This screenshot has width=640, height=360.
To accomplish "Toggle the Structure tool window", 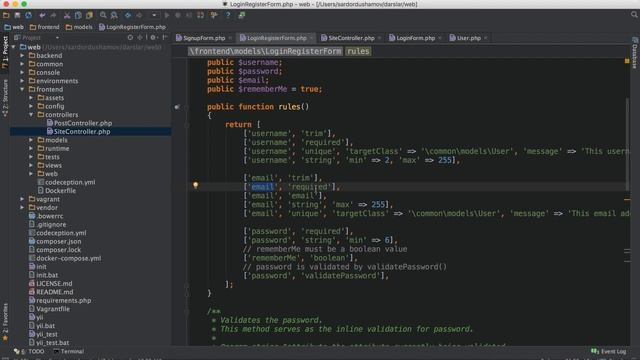I will pyautogui.click(x=5, y=98).
